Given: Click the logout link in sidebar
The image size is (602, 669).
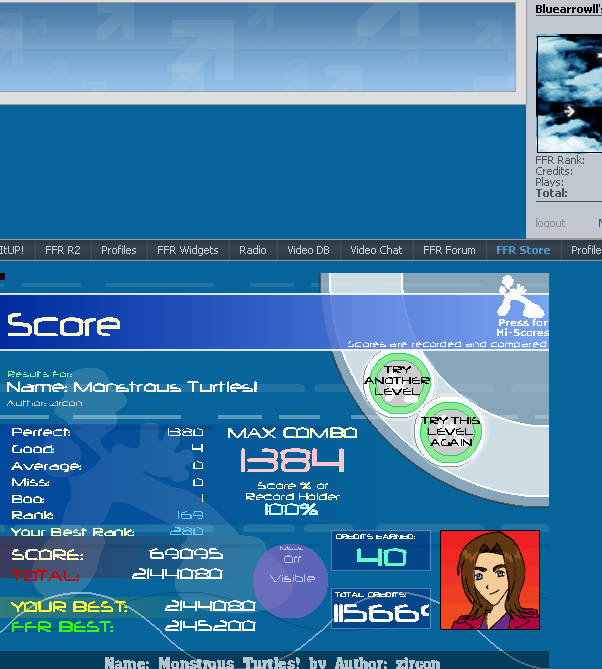Looking at the screenshot, I should point(550,223).
